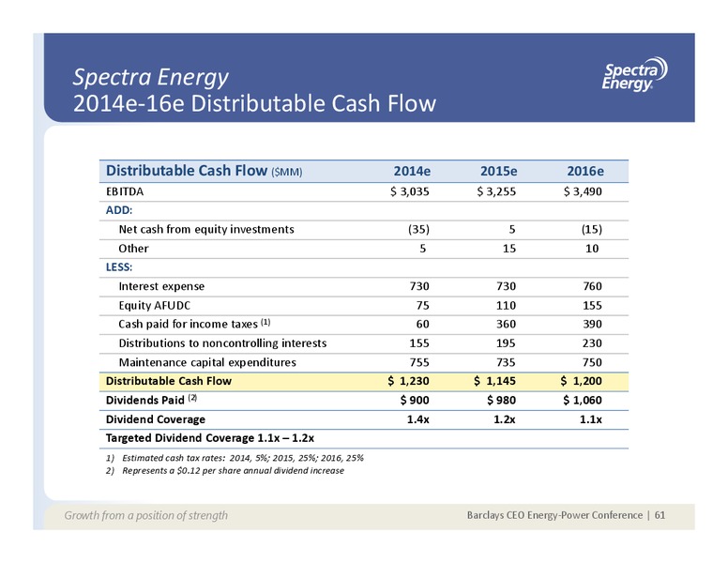Click Equity AFUDC value 110
This screenshot has width=728, height=563.
tap(506, 305)
